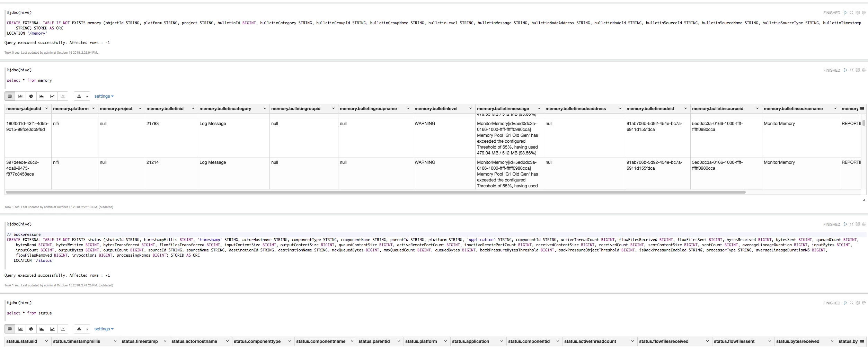Download memory query results

pyautogui.click(x=79, y=96)
